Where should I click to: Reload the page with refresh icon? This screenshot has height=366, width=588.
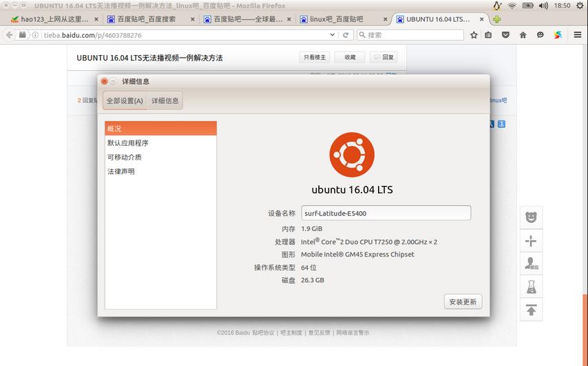(x=346, y=35)
